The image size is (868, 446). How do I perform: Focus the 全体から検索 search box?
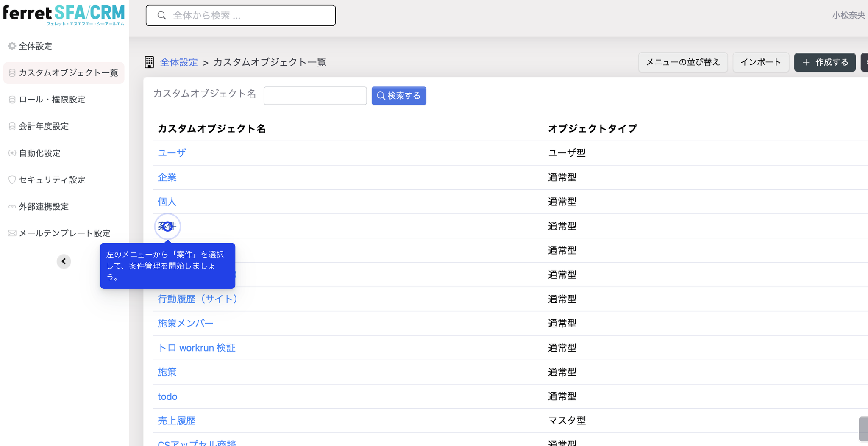241,15
